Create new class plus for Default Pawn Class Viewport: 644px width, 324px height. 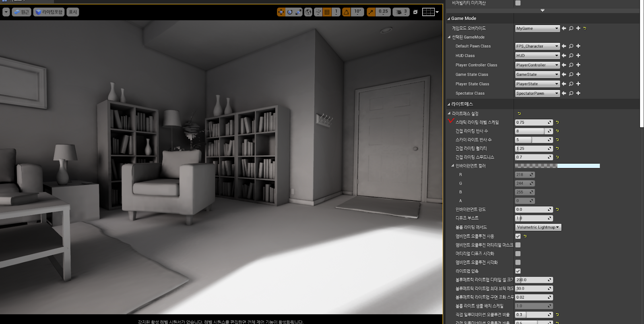coord(578,46)
